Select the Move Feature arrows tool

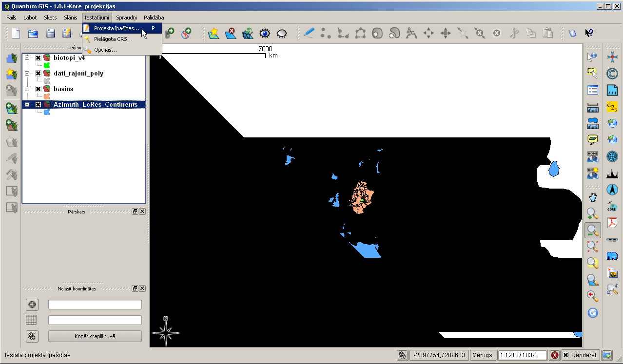click(x=428, y=33)
